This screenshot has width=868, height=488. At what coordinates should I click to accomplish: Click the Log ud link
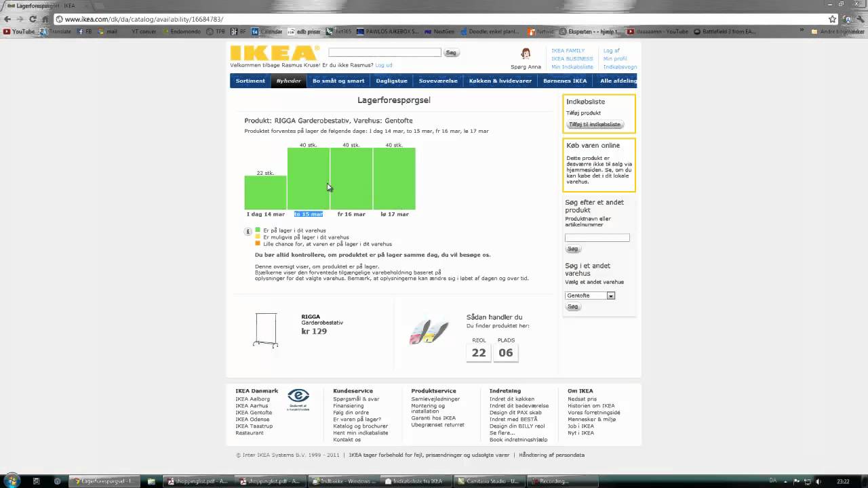384,65
